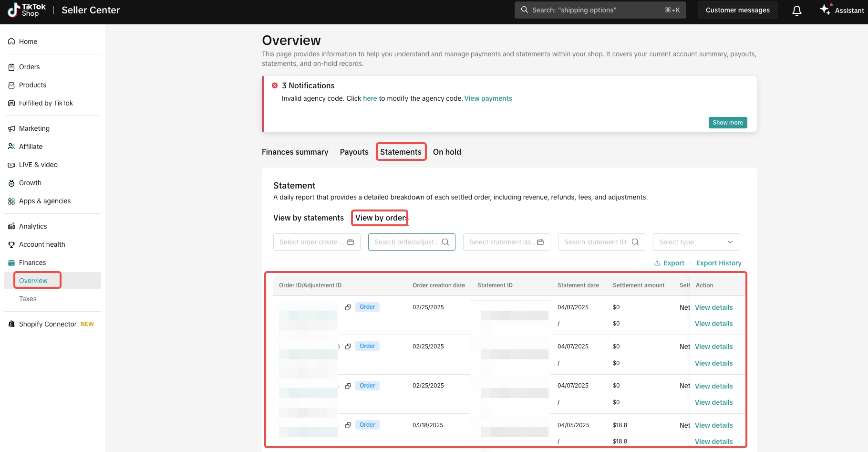Click the Home house icon
This screenshot has width=868, height=452.
11,42
